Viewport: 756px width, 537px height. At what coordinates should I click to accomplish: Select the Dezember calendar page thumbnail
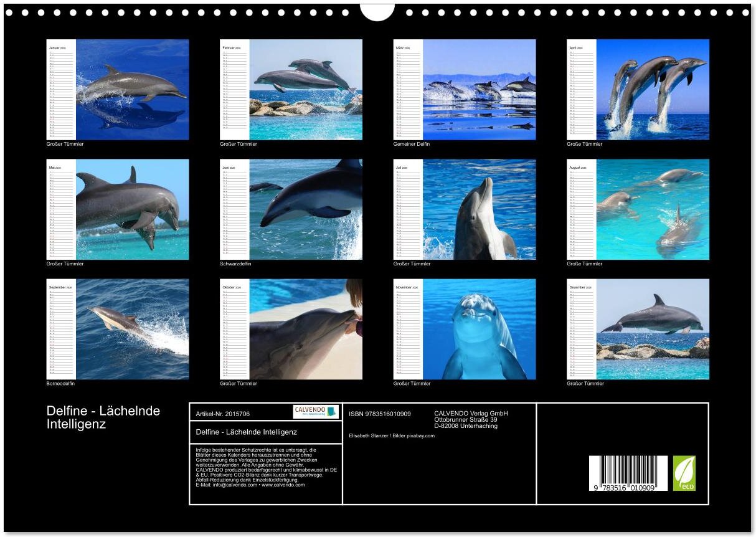coord(638,329)
